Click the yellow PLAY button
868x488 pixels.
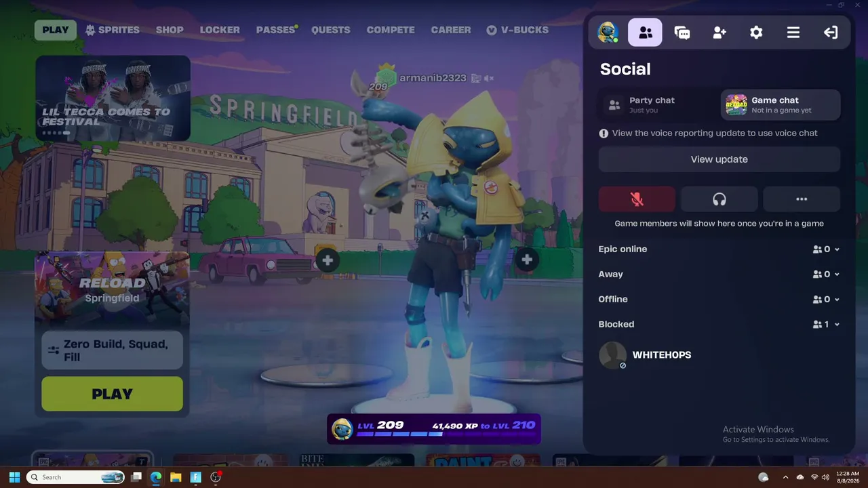coord(113,394)
